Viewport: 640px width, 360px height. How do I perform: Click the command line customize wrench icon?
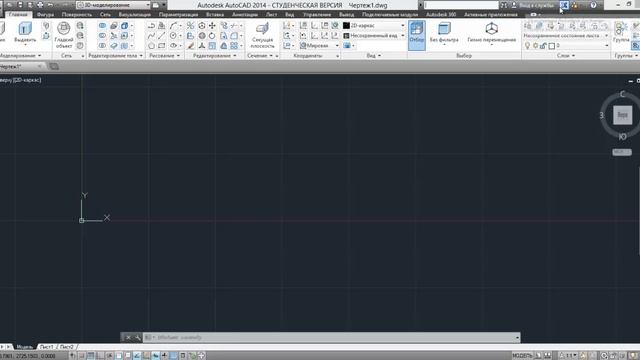(x=137, y=338)
